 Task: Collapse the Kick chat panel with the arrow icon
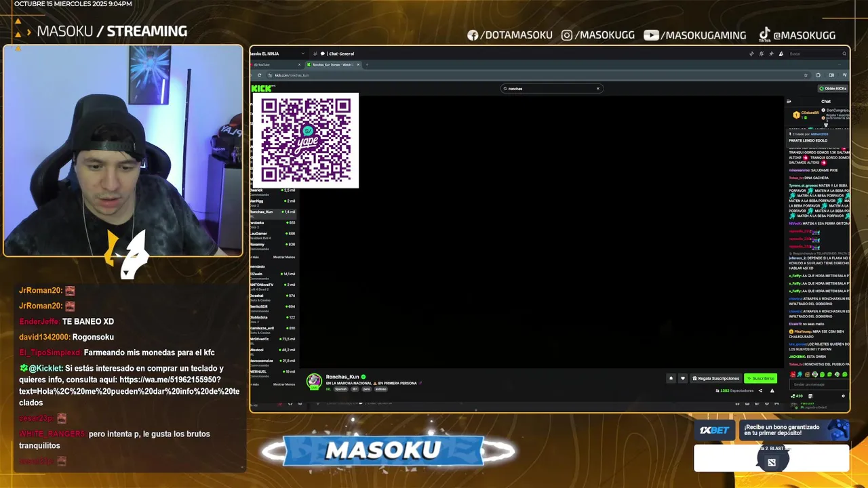tap(789, 101)
